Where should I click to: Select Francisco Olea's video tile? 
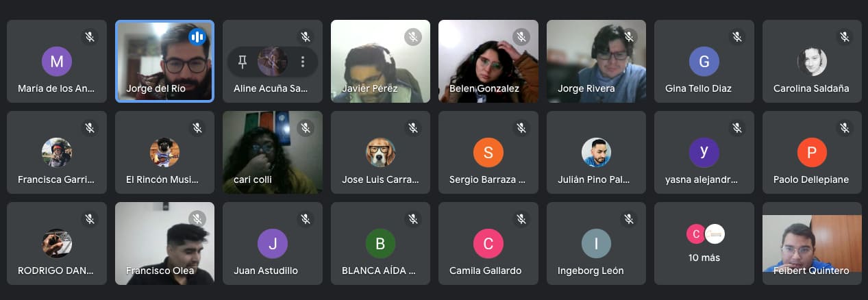pyautogui.click(x=164, y=243)
